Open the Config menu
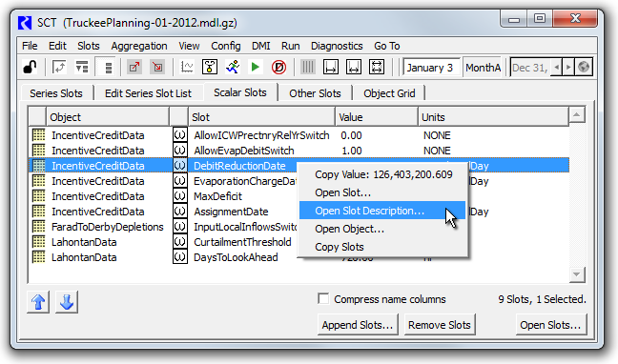Screen dimensions: 618x364 pyautogui.click(x=226, y=46)
